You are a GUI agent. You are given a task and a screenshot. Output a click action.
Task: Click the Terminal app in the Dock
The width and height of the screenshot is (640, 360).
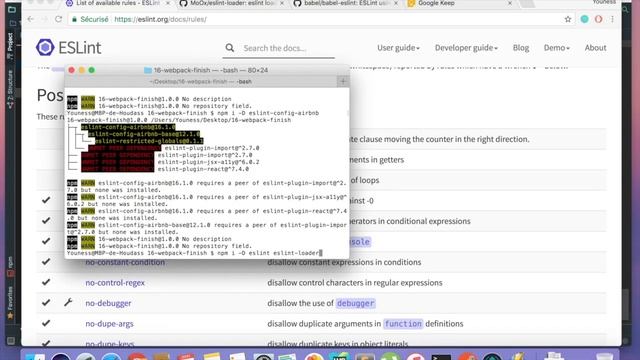point(441,356)
